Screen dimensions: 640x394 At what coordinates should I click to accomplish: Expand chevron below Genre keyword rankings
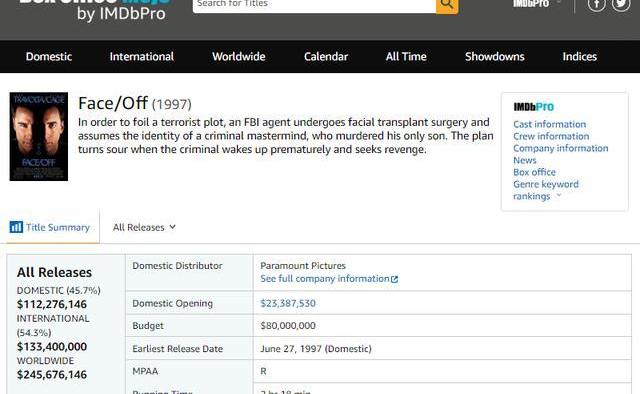pyautogui.click(x=559, y=196)
